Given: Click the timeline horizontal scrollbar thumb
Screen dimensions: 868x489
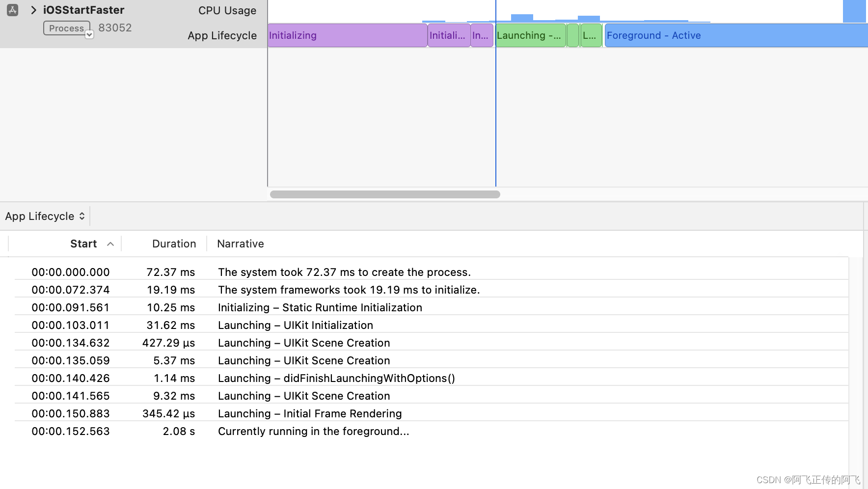Looking at the screenshot, I should pos(385,194).
